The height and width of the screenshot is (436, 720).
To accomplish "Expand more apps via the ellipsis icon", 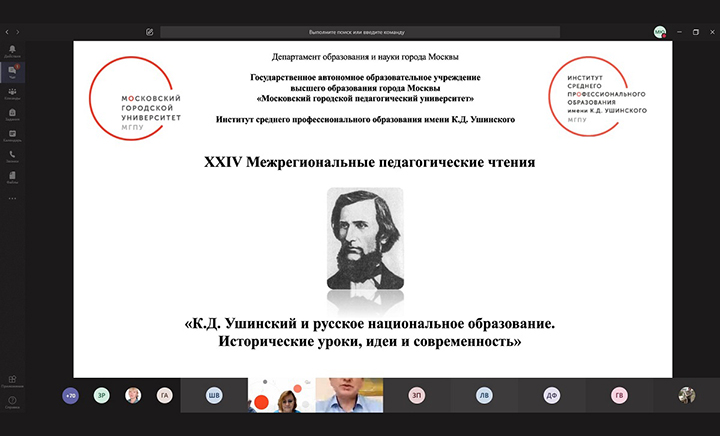I will click(x=12, y=198).
